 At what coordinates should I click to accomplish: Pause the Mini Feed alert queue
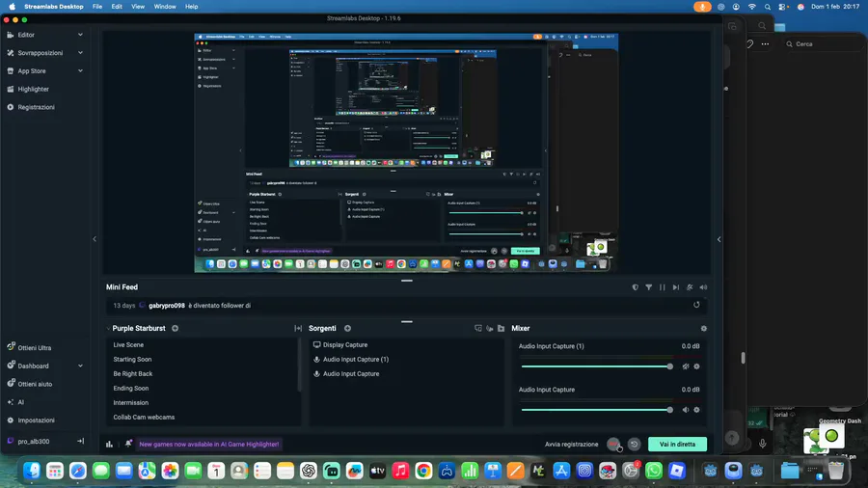662,287
